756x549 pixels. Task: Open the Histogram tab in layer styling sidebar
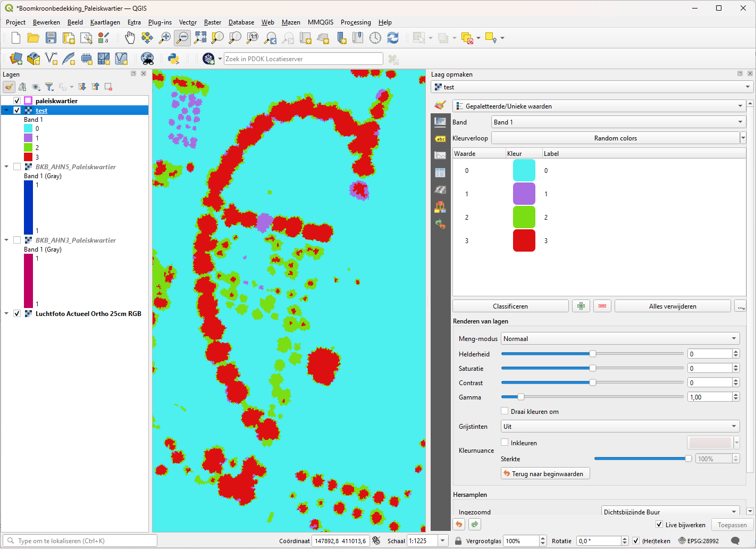click(x=440, y=155)
